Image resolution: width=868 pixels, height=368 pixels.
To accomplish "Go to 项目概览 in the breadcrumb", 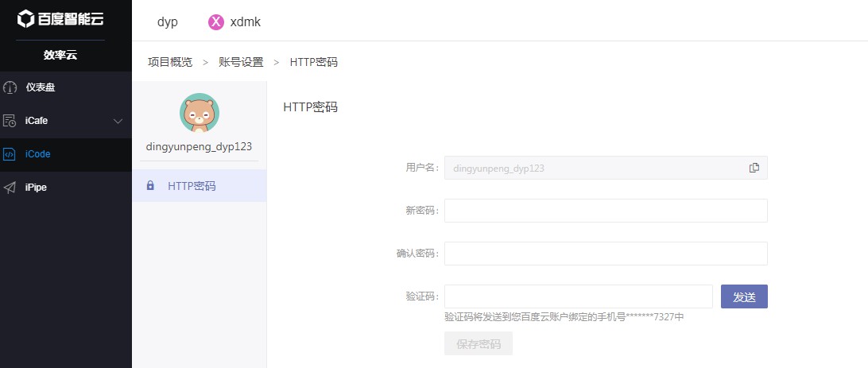I will 170,62.
